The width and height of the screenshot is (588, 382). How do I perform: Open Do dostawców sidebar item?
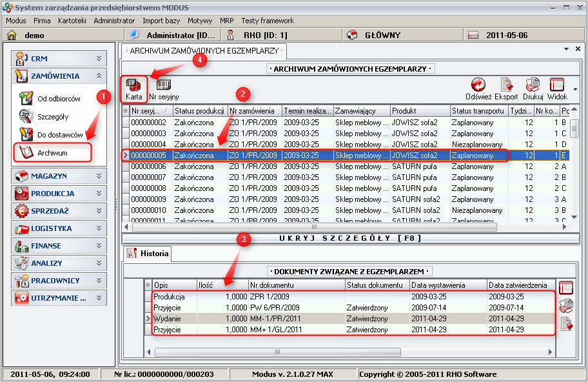tap(59, 135)
